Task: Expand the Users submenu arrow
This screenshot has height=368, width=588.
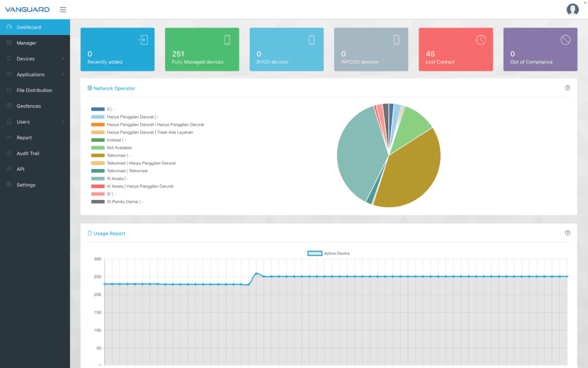Action: coord(63,122)
